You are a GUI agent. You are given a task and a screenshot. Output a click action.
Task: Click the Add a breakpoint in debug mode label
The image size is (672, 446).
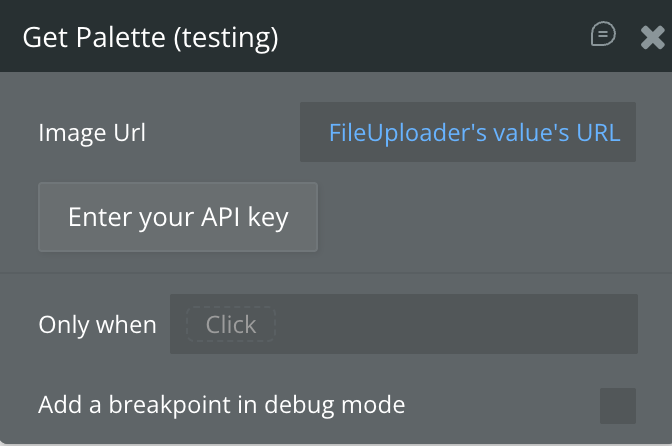[x=222, y=405]
